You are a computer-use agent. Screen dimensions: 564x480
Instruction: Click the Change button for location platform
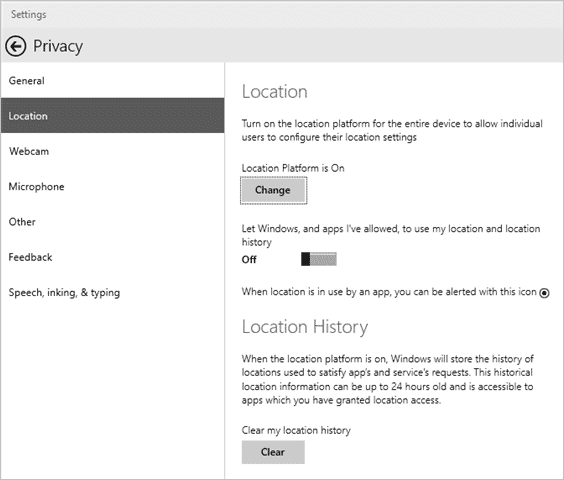coord(273,190)
